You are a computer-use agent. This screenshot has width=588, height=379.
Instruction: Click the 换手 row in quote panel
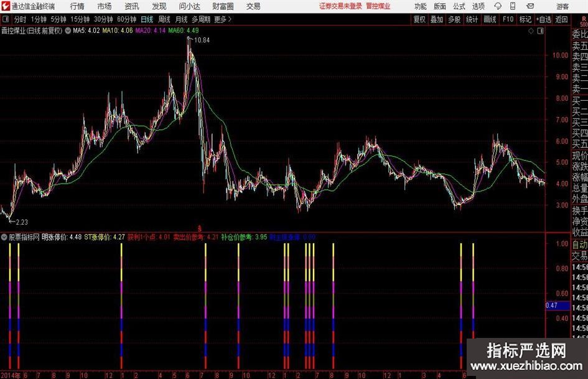tap(579, 210)
